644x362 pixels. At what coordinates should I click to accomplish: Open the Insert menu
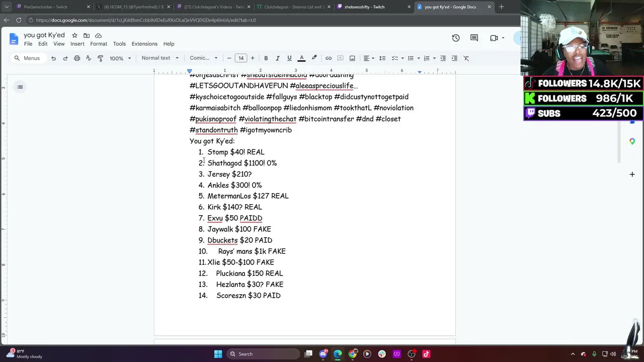[x=77, y=44]
